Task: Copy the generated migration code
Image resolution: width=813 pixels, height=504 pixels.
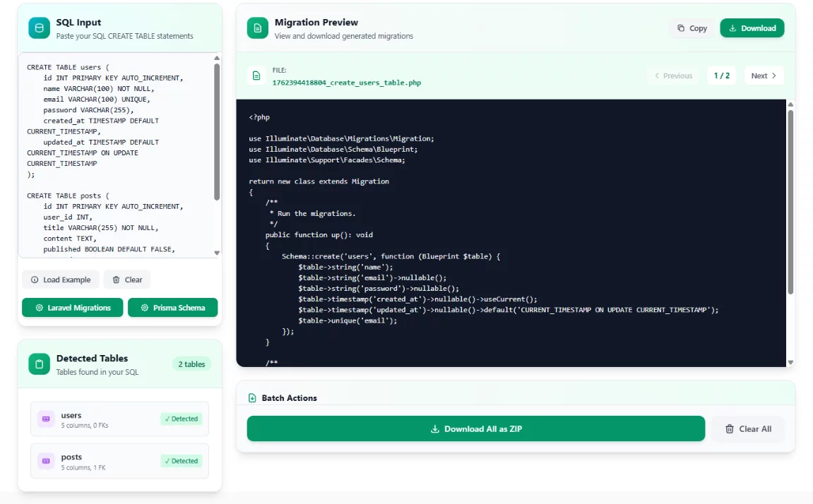Action: point(691,28)
